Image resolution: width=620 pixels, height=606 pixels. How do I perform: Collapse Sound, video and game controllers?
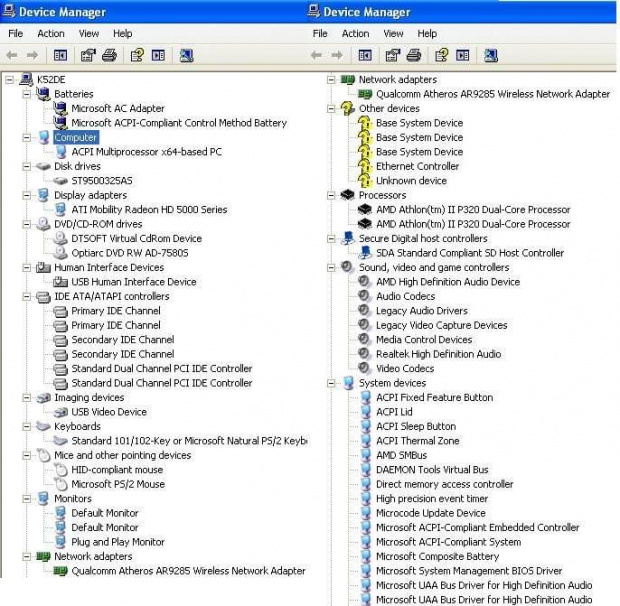tap(331, 268)
